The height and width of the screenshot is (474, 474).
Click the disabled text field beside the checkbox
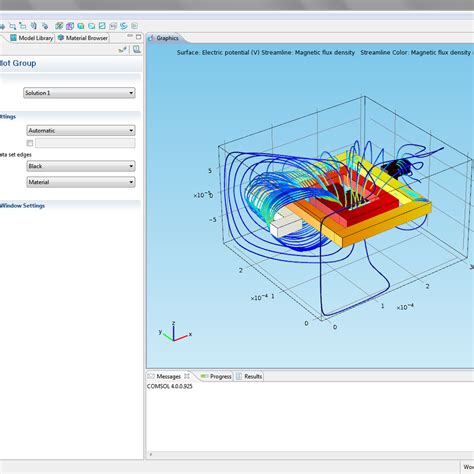pyautogui.click(x=85, y=143)
